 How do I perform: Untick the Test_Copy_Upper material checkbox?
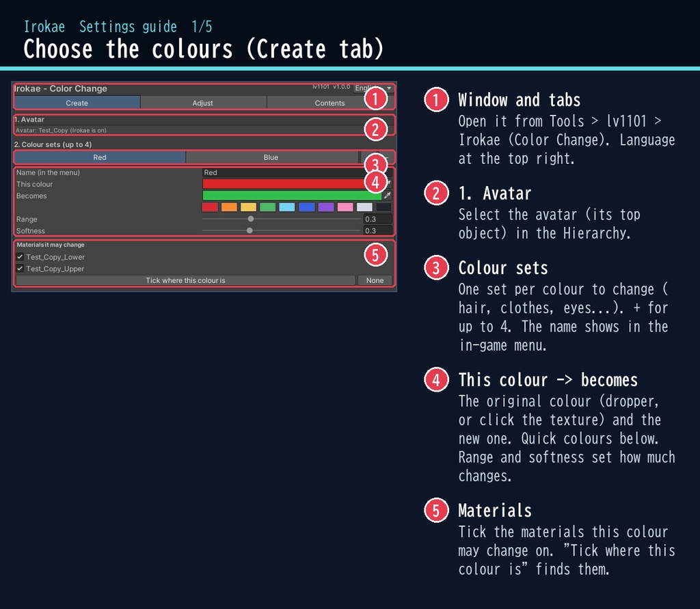20,269
